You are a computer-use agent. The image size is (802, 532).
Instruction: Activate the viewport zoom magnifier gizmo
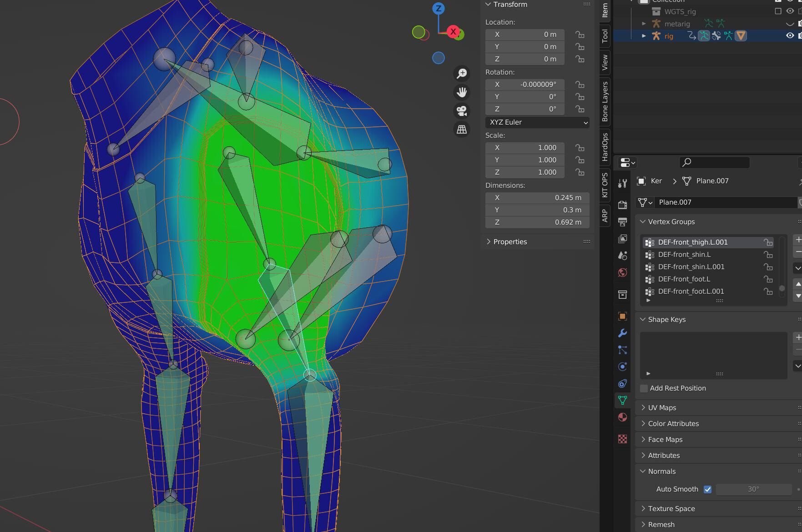click(x=461, y=73)
